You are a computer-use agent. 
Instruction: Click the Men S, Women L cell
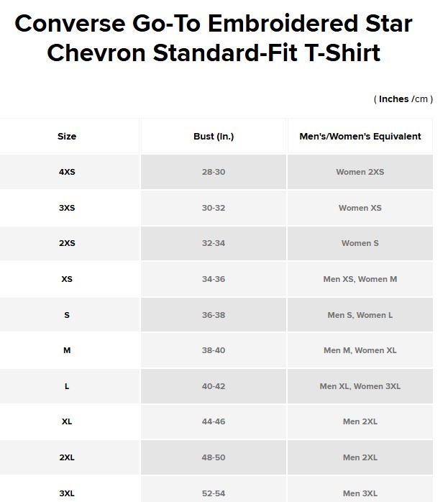click(360, 315)
